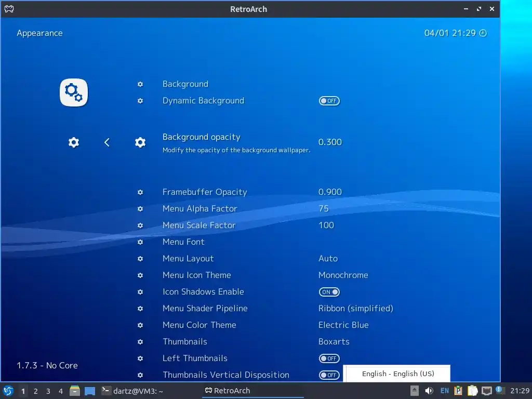Click the clipboard manager tray icon
The height and width of the screenshot is (399, 532).
[458, 391]
